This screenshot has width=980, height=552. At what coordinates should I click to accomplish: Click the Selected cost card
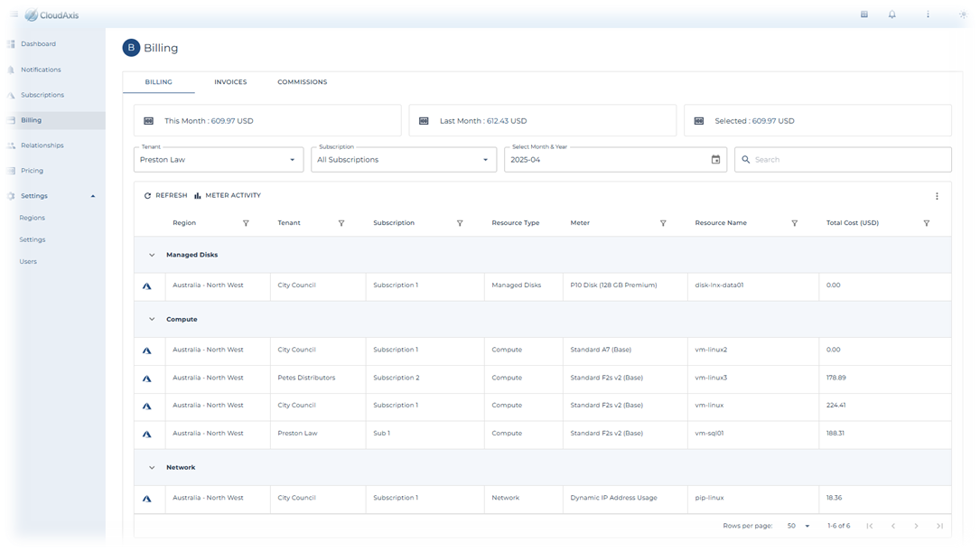tap(817, 121)
